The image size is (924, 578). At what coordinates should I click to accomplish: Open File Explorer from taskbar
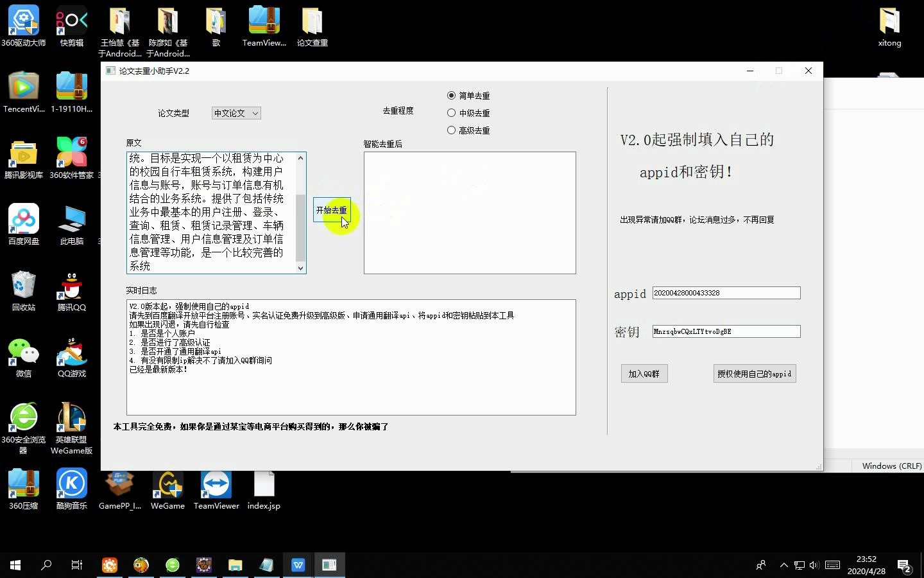click(235, 565)
